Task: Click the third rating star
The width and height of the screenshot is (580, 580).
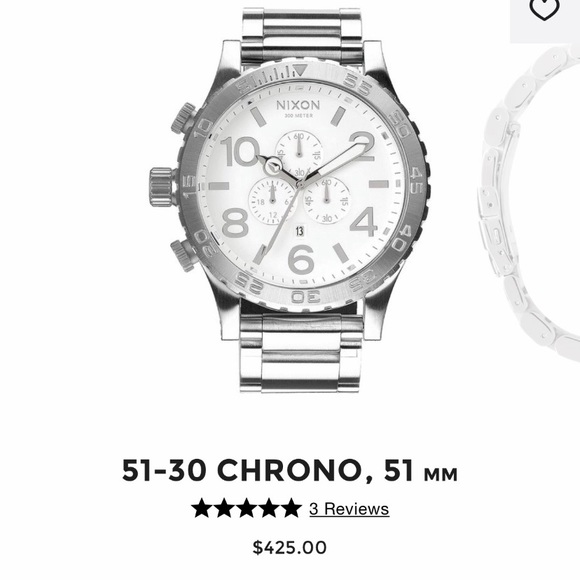Action: click(x=246, y=508)
